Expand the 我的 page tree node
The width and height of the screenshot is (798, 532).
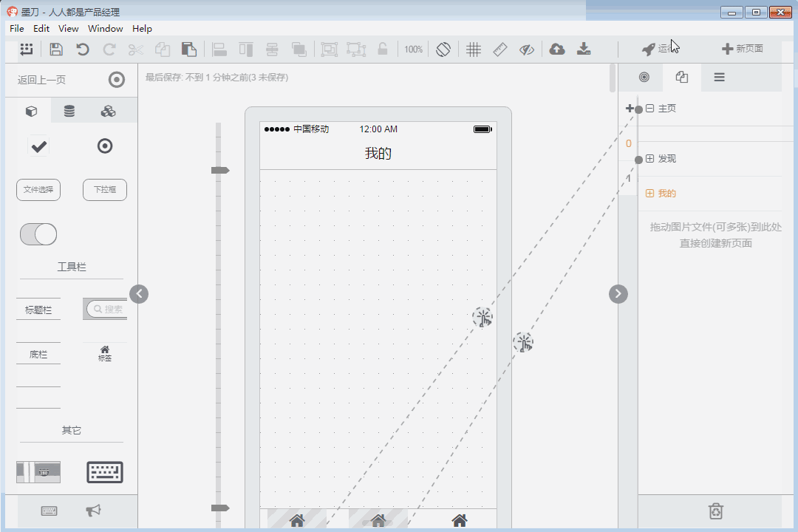(650, 194)
